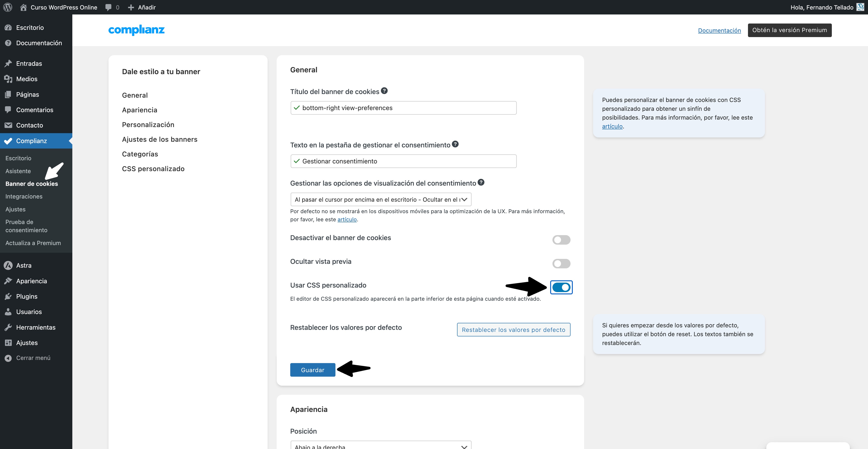868x449 pixels.
Task: Click the home icon beside Curso WordPress Online
Action: tap(23, 7)
